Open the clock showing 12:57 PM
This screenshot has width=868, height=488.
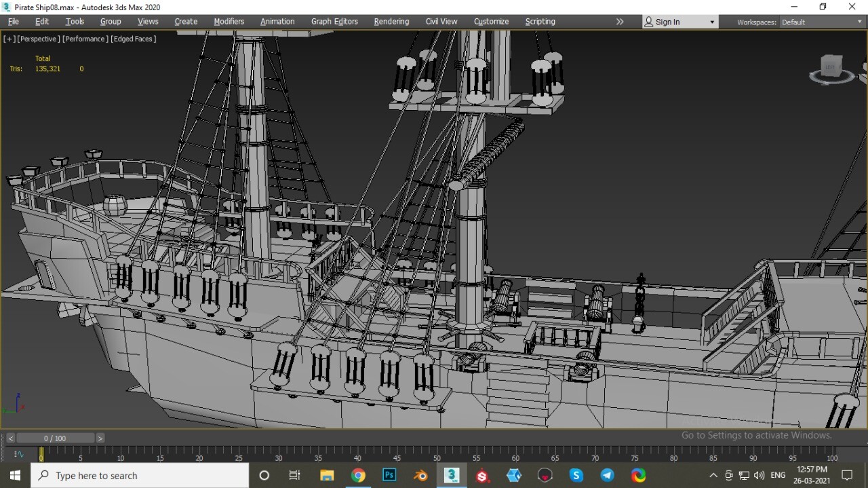pyautogui.click(x=812, y=475)
